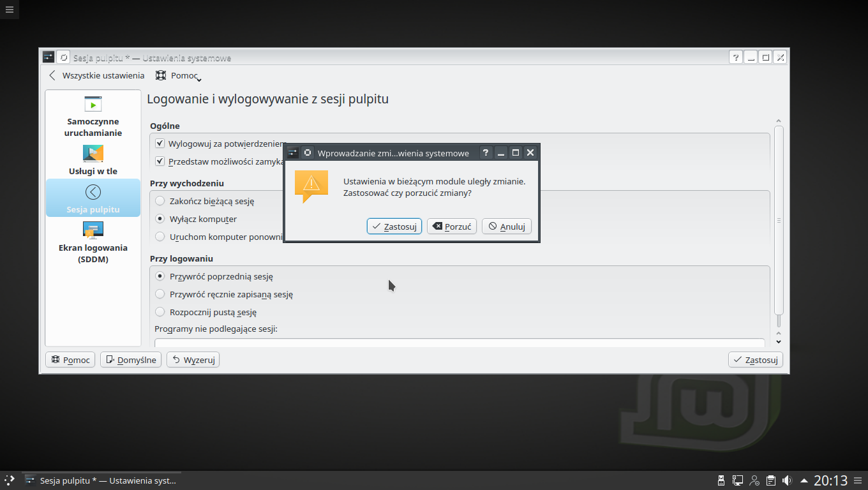Screen dimensions: 868x490
Task: Toggle Wylogowuj za potwierdzeniem checkbox
Action: point(160,144)
